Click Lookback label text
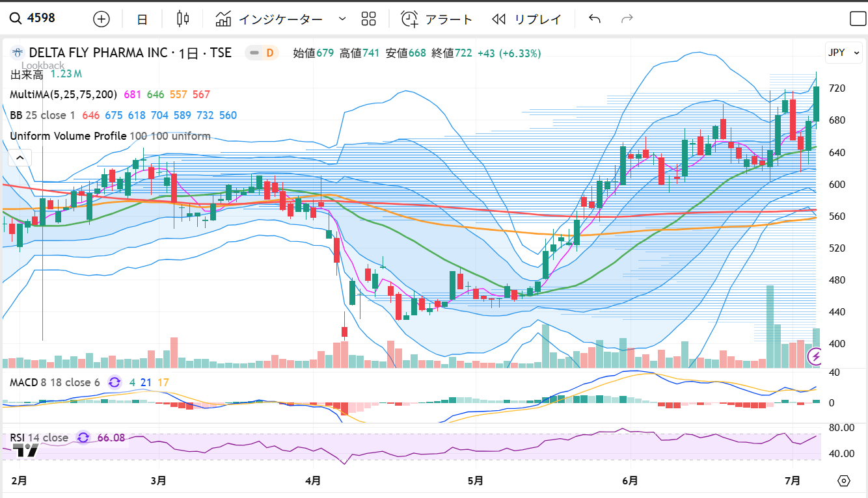This screenshot has height=498, width=868. pos(43,65)
